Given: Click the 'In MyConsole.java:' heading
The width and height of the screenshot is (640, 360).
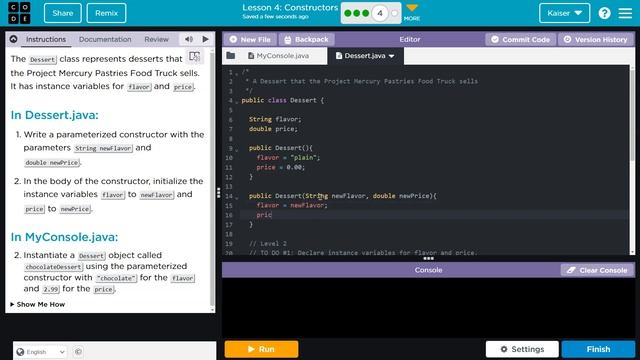Looking at the screenshot, I should coord(64,237).
